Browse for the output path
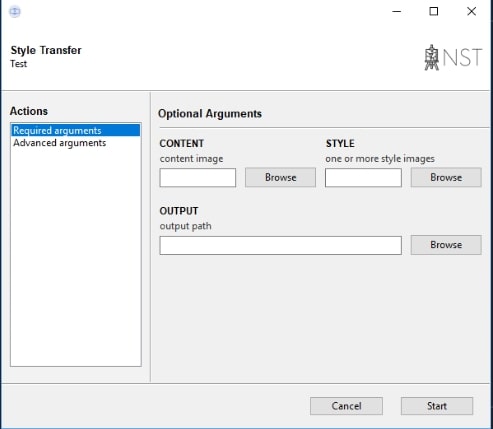The image size is (493, 429). tap(446, 245)
